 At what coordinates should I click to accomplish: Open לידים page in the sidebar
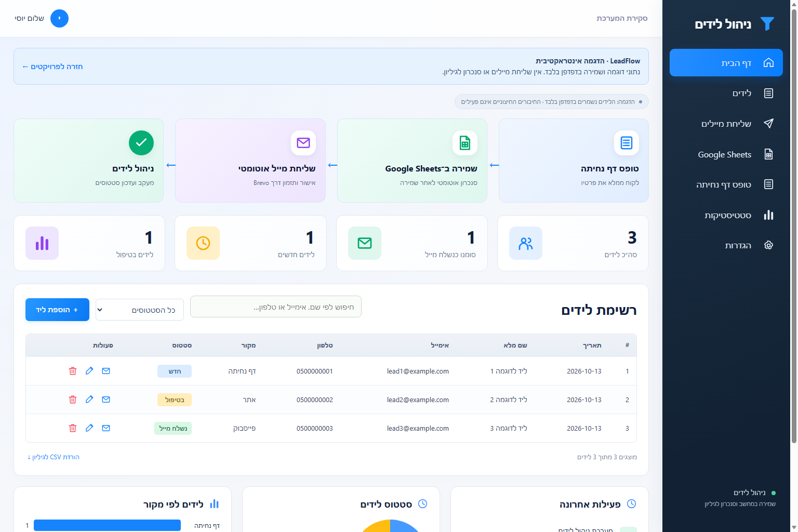pos(726,94)
